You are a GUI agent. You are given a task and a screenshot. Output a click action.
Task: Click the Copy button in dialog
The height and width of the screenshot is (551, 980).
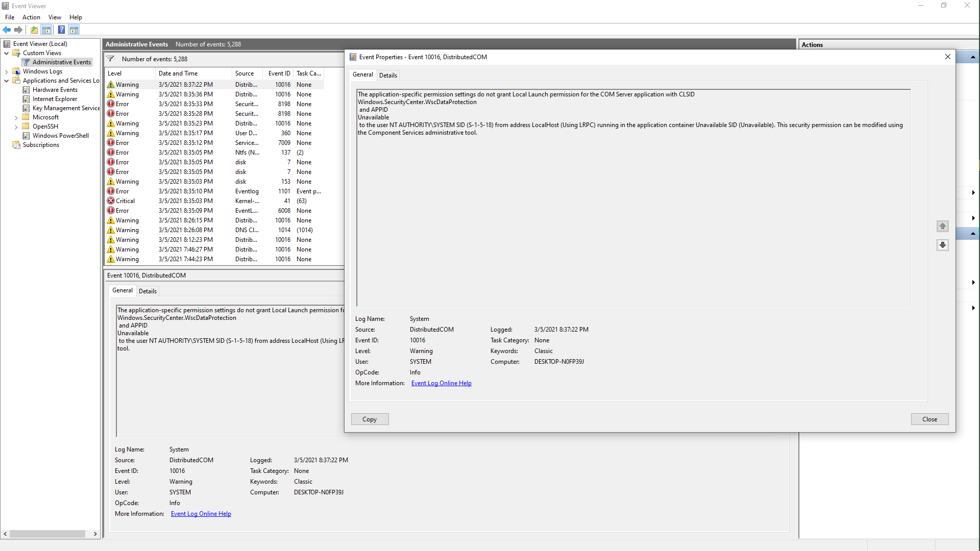(x=370, y=419)
